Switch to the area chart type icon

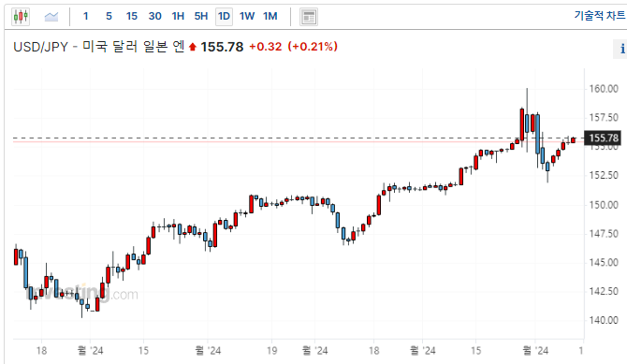tap(51, 17)
